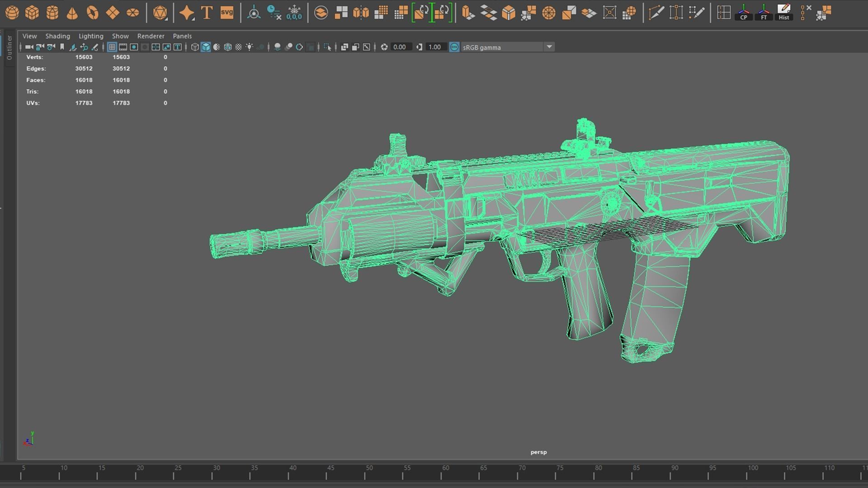Open the Outliner side tab
This screenshot has width=868, height=488.
coord(9,47)
